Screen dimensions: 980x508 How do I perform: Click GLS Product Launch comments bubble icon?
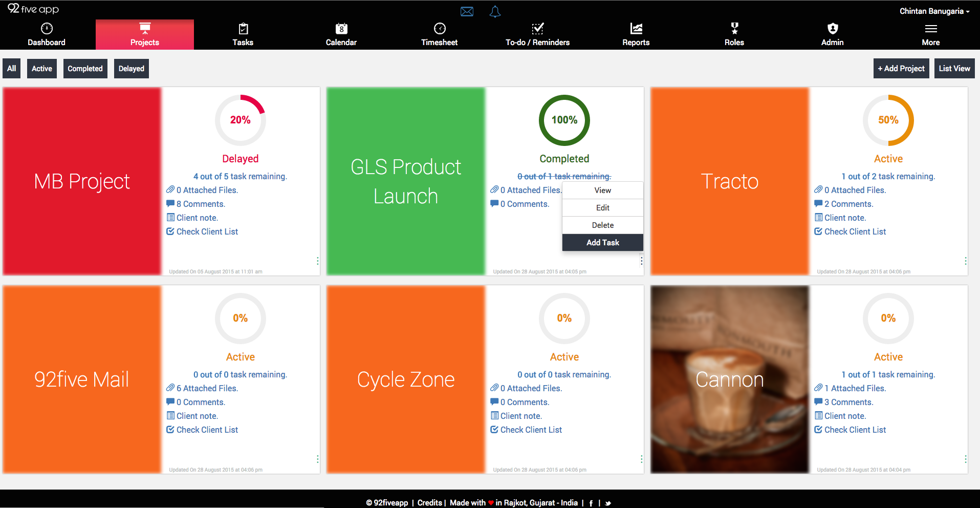[x=494, y=204]
